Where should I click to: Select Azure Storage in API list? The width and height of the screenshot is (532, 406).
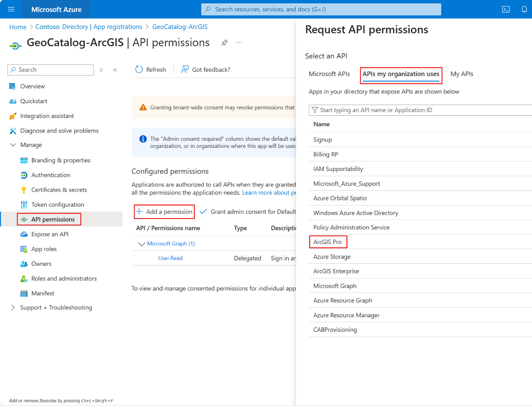[x=420, y=257]
